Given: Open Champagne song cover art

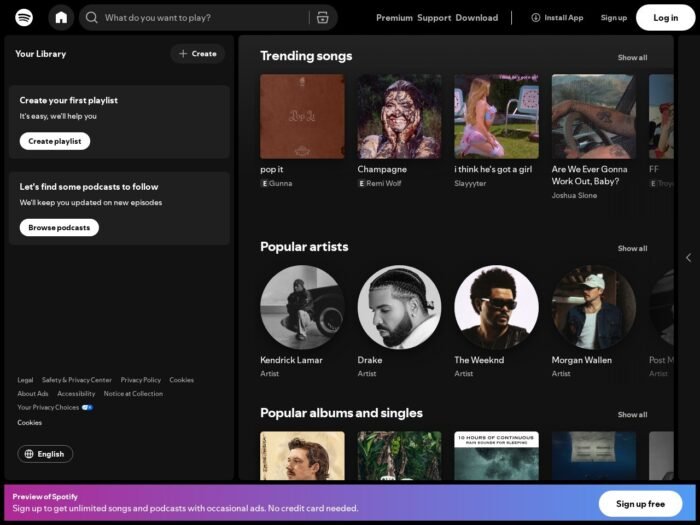Looking at the screenshot, I should click(x=400, y=116).
